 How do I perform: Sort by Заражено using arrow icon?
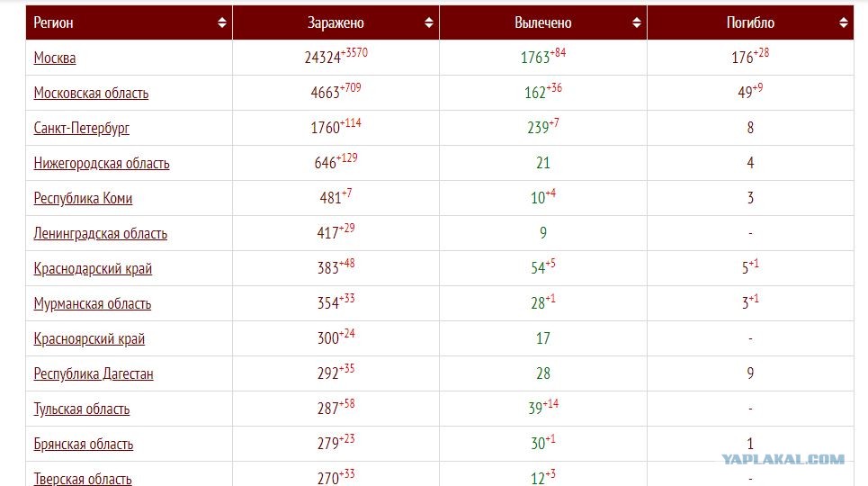[429, 22]
